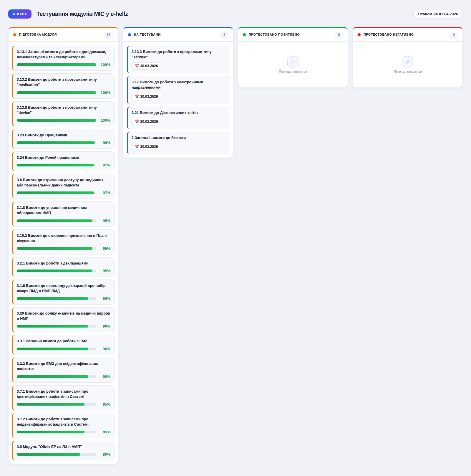
Task: Select the НА ТЕСТУВАННІ column header
Action: (147, 35)
